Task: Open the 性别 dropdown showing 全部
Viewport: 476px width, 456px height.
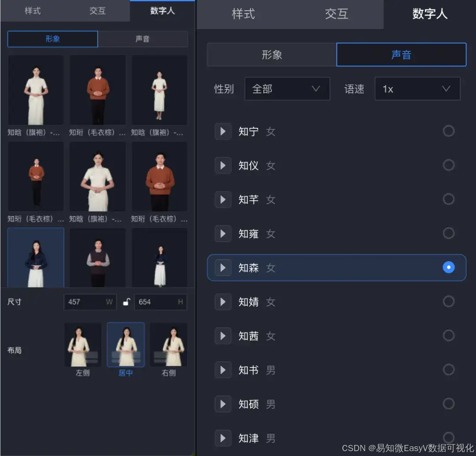Action: click(x=287, y=89)
